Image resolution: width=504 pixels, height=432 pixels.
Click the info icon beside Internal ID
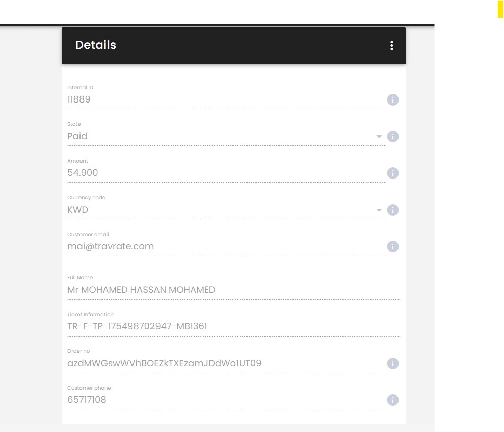393,100
